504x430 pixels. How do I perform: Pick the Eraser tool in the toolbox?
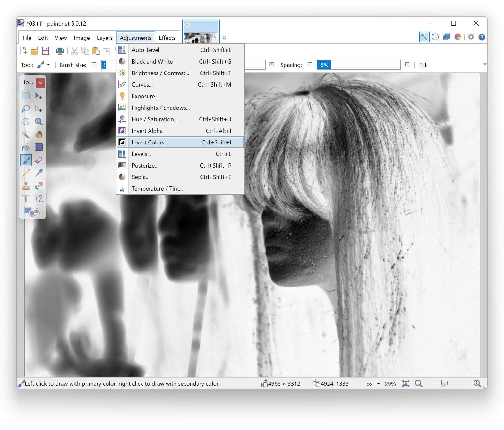[x=39, y=160]
